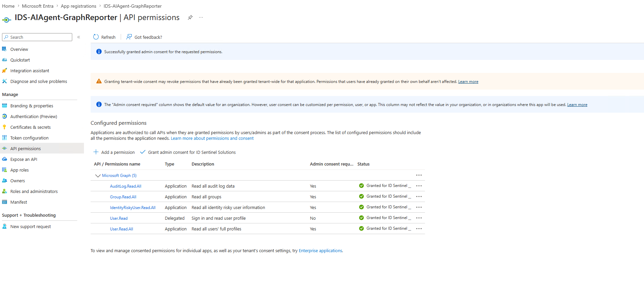This screenshot has height=307, width=644.
Task: Open the Enterprise applications link
Action: (x=320, y=250)
